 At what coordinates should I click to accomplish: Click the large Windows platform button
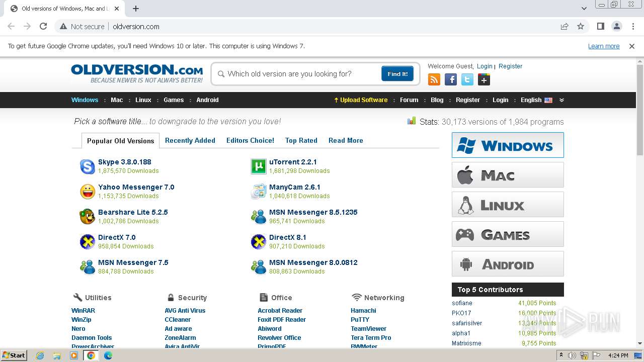point(508,145)
